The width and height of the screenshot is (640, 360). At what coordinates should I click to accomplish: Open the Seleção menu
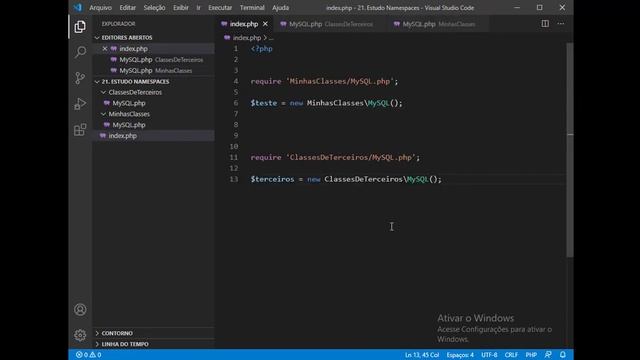click(154, 8)
